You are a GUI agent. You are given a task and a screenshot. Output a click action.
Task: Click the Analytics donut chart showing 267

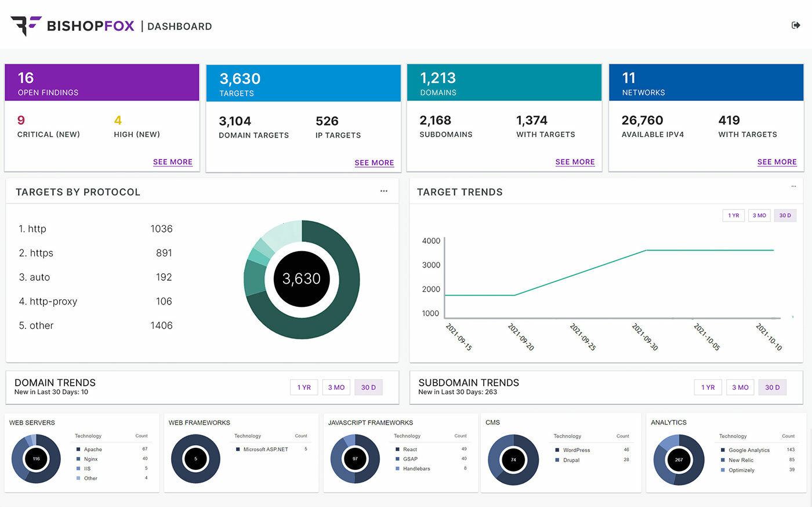tap(679, 460)
